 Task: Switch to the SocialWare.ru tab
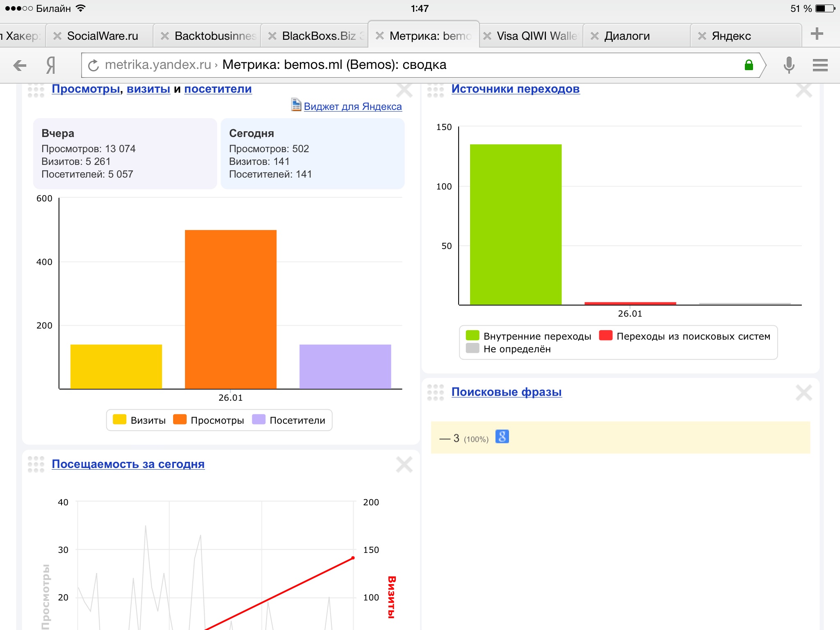[103, 36]
